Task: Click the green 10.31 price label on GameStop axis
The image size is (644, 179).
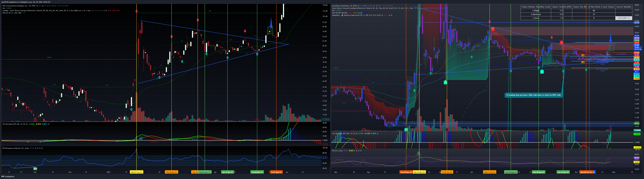Action: click(x=637, y=123)
